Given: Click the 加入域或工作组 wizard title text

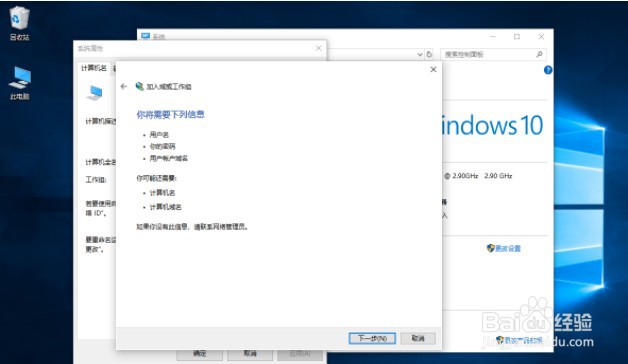Looking at the screenshot, I should (169, 86).
